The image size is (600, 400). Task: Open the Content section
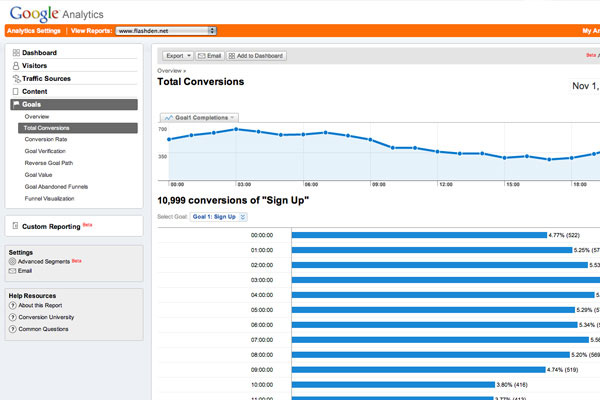[34, 91]
